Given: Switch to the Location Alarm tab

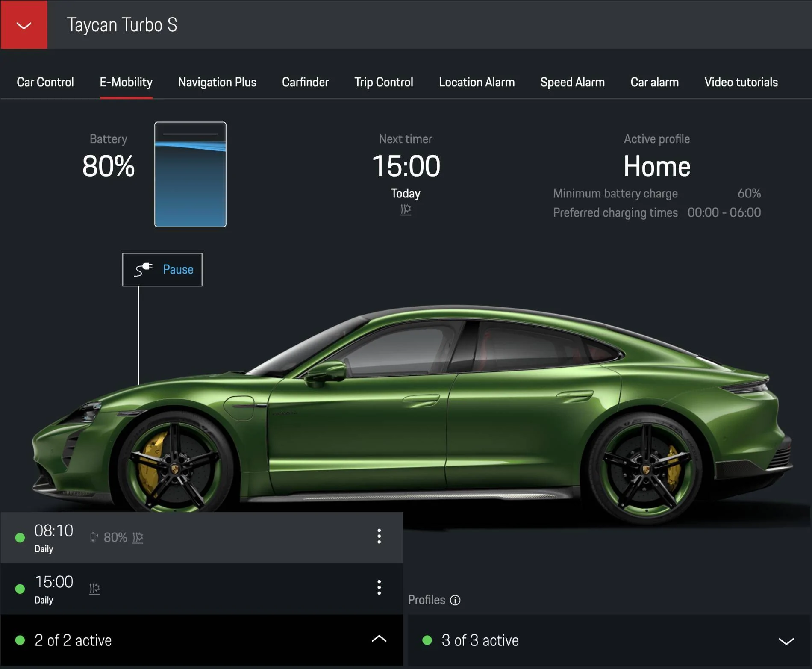Looking at the screenshot, I should click(x=477, y=82).
